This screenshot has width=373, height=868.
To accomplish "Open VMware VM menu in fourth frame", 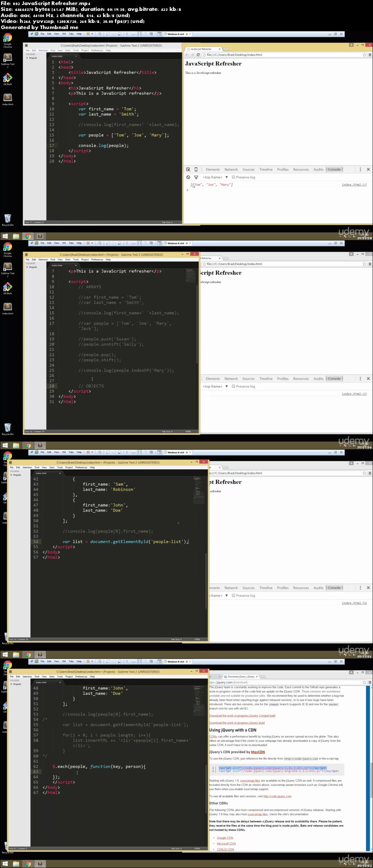I will (x=64, y=661).
